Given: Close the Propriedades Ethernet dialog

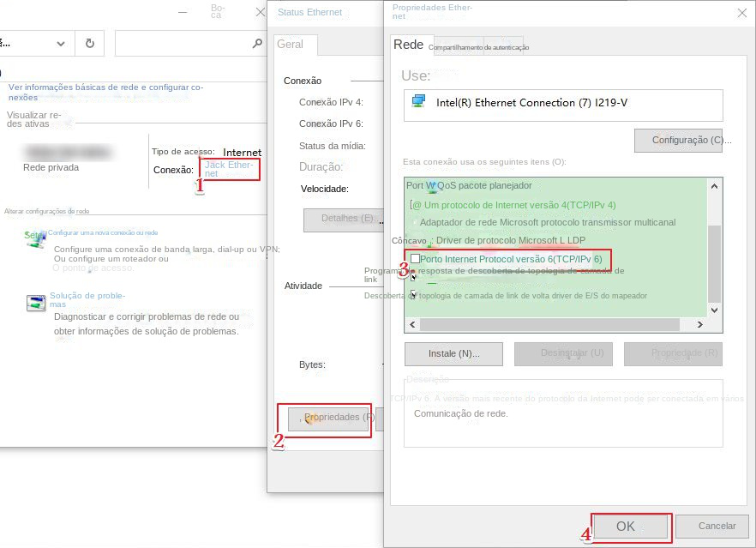Looking at the screenshot, I should pos(741,13).
